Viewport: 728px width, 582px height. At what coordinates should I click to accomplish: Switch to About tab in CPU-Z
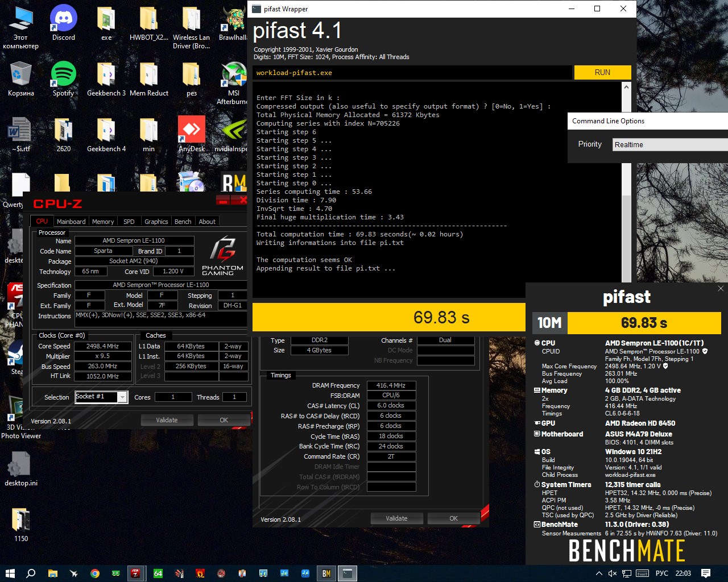(x=207, y=222)
